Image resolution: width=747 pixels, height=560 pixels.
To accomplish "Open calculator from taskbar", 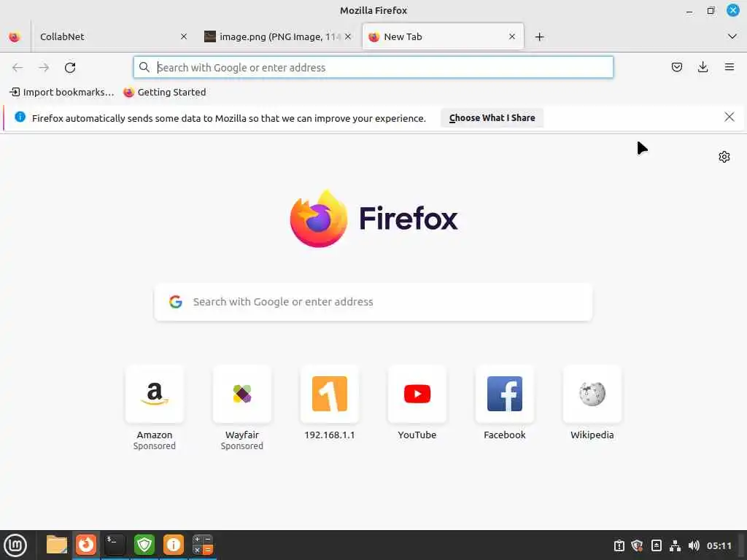I will click(203, 545).
